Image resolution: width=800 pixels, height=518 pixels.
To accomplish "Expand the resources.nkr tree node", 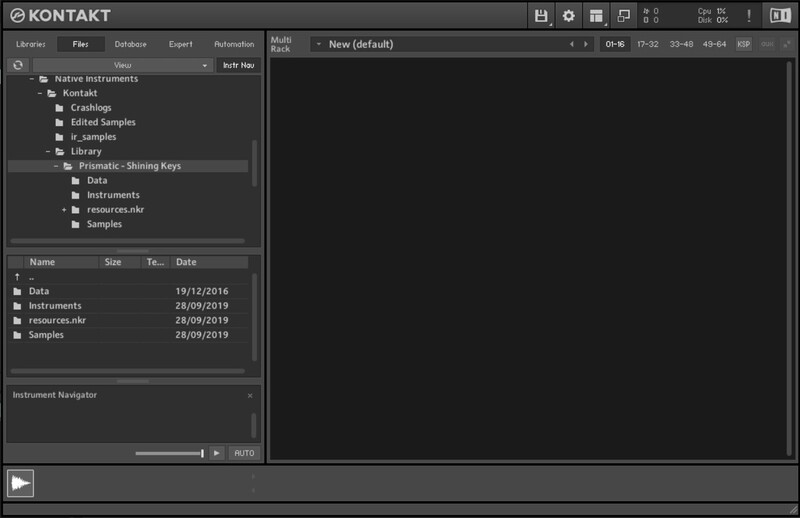I will [64, 210].
